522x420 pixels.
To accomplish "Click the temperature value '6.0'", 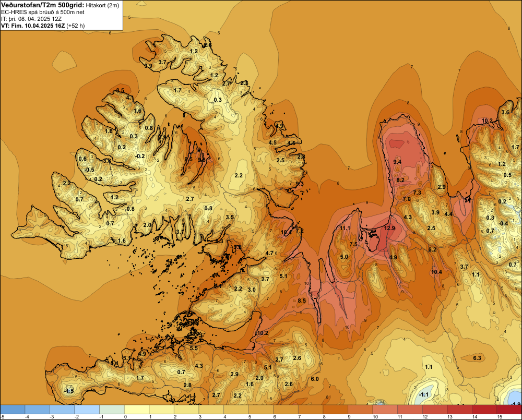I will coord(315,379).
